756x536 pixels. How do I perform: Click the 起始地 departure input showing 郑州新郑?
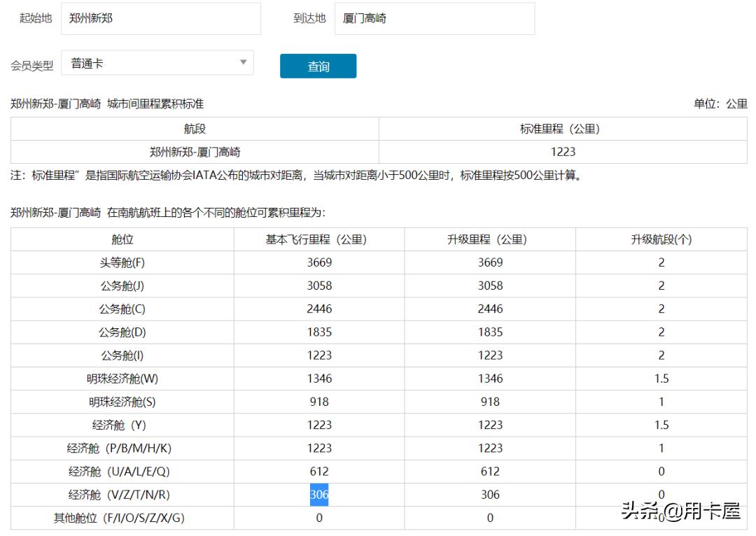coord(161,18)
